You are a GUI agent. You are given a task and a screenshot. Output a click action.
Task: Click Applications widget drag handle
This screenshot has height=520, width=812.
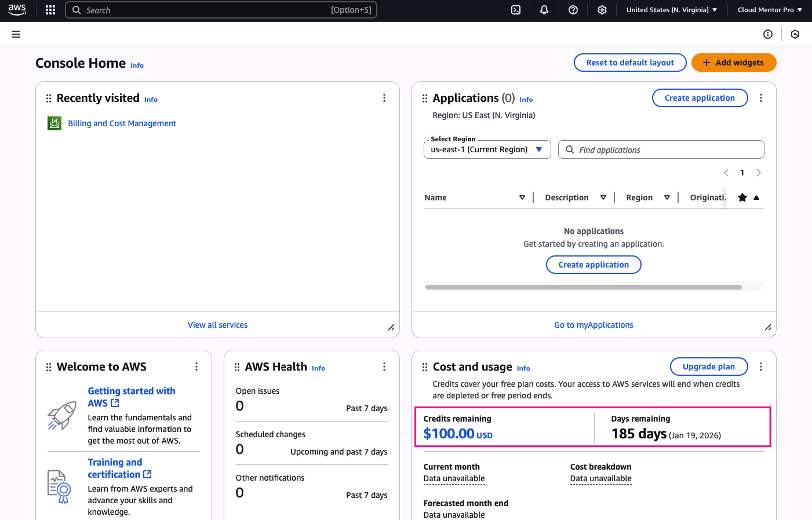tap(425, 98)
